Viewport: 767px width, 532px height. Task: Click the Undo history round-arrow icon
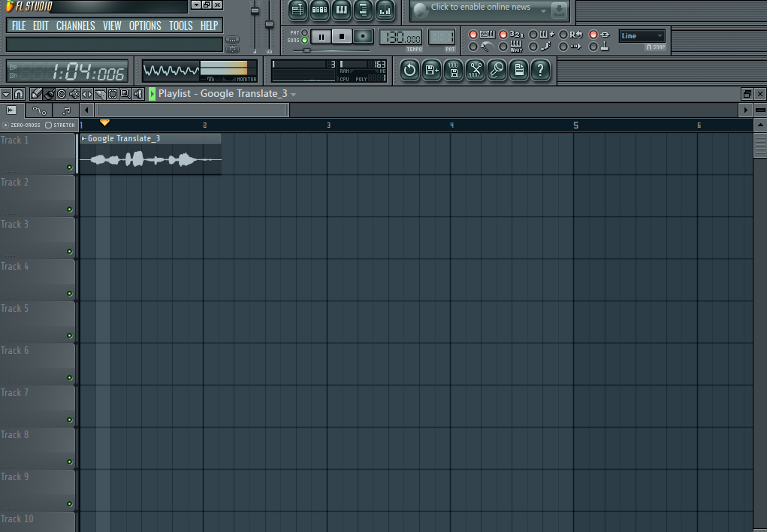point(409,71)
